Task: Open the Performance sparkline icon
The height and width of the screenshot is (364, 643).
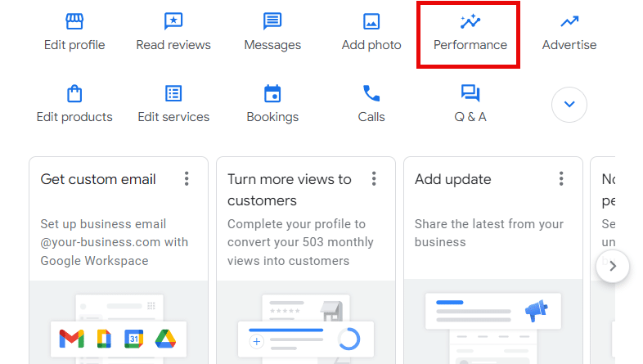Action: [470, 21]
